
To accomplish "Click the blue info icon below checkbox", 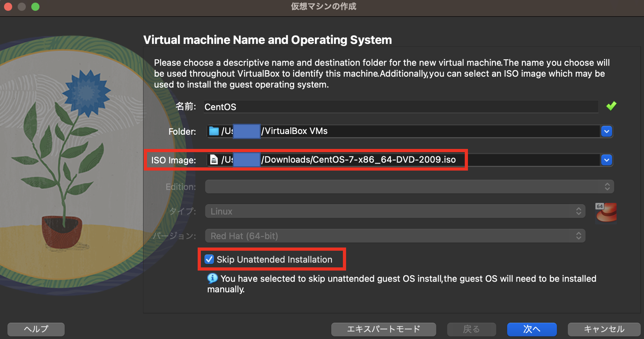I will (212, 278).
